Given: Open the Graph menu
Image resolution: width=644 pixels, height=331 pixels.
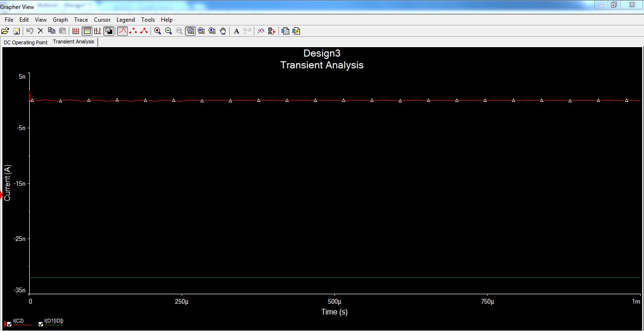Looking at the screenshot, I should (x=60, y=20).
